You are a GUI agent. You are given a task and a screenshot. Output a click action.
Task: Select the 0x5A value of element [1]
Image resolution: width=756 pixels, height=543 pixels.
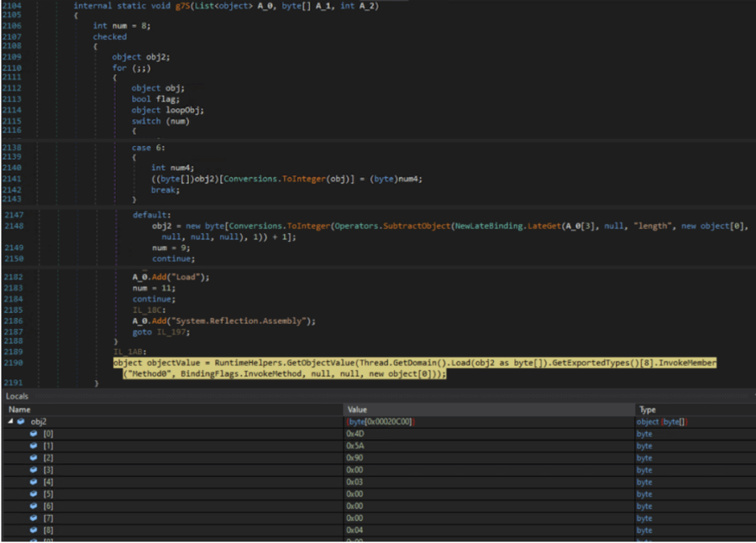click(x=356, y=446)
